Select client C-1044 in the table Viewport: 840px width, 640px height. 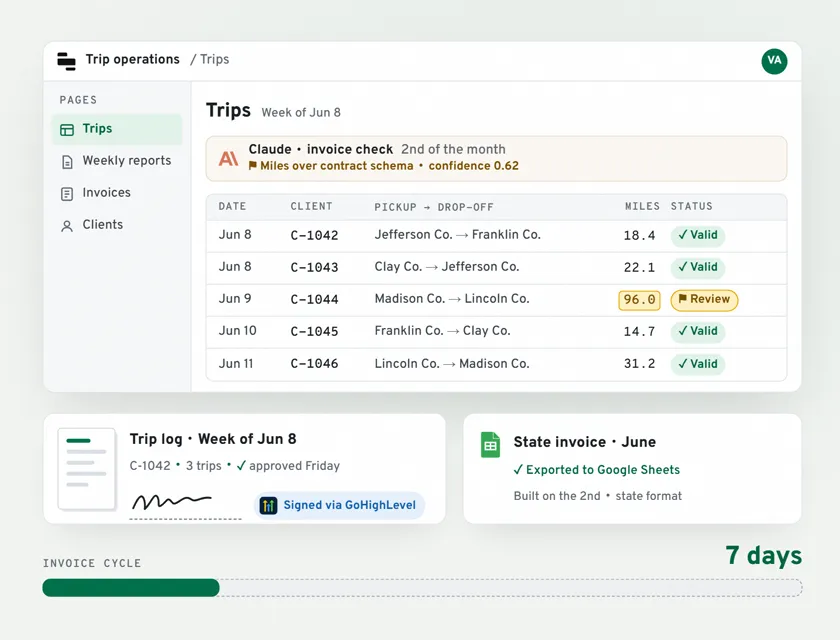click(x=314, y=300)
